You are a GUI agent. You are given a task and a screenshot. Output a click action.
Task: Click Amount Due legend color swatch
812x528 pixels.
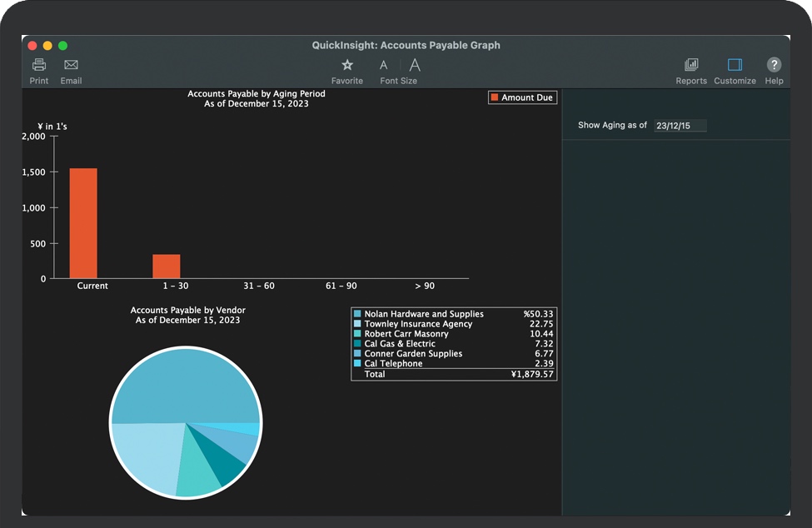495,97
